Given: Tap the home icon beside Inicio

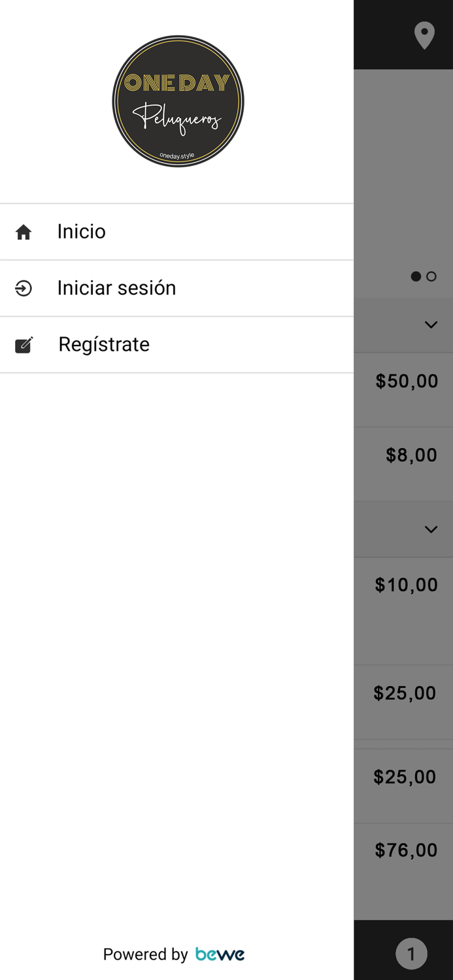Looking at the screenshot, I should click(x=24, y=232).
